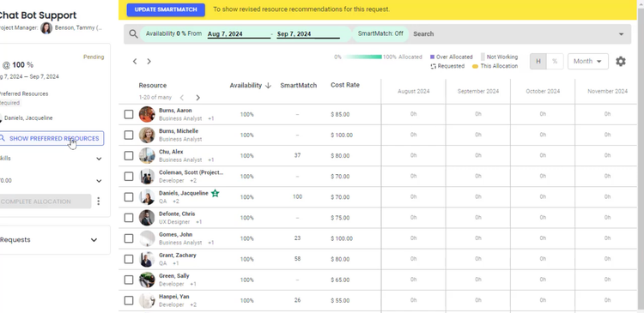Sort by SmartMatch column header

point(299,86)
